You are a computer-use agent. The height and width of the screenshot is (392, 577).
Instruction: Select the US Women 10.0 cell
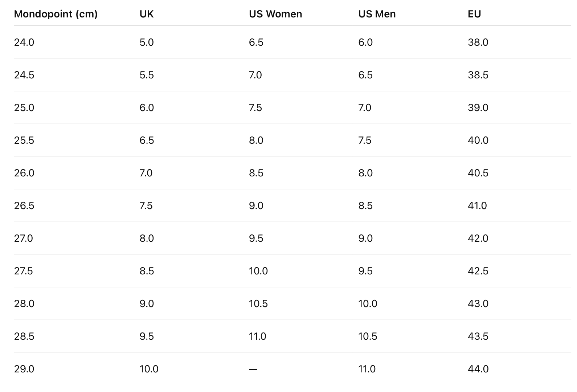click(258, 271)
